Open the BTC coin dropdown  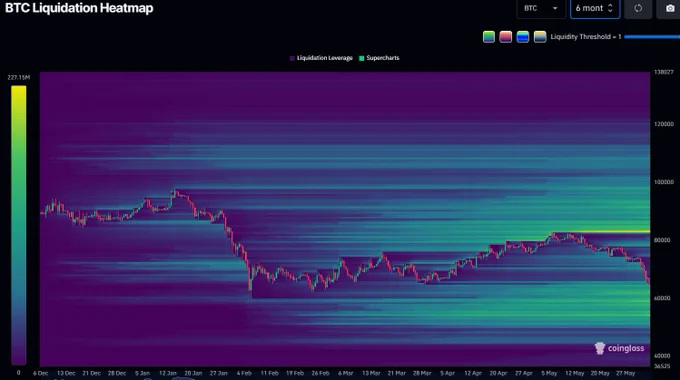tap(541, 8)
